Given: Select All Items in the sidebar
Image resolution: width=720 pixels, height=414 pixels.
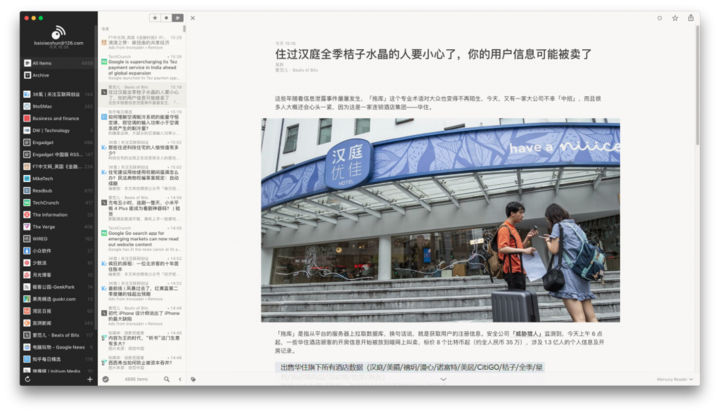Looking at the screenshot, I should tap(59, 63).
